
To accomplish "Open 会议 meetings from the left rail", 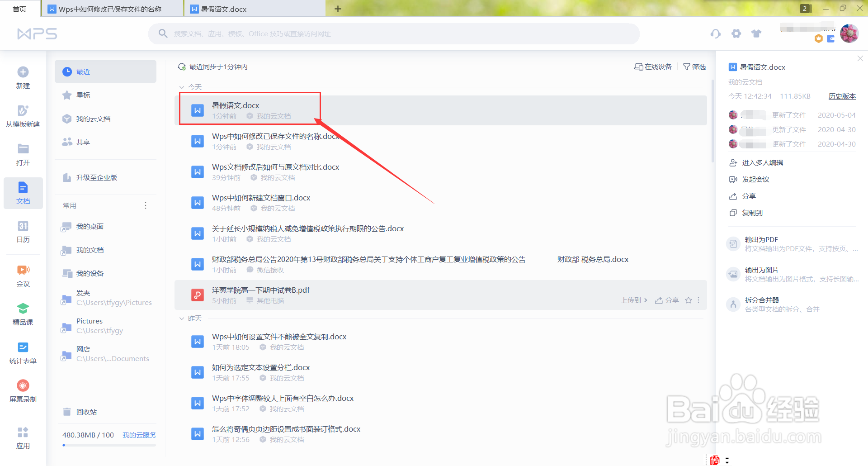I will click(x=23, y=275).
